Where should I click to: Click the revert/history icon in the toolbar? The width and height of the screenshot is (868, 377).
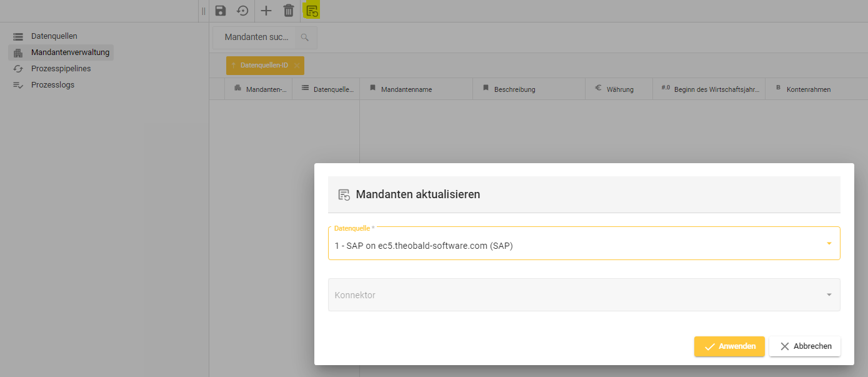click(242, 11)
